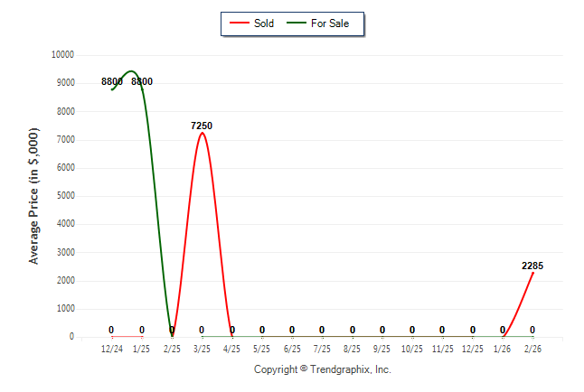Click the 3/25 x-axis label
The width and height of the screenshot is (584, 392).
point(202,348)
